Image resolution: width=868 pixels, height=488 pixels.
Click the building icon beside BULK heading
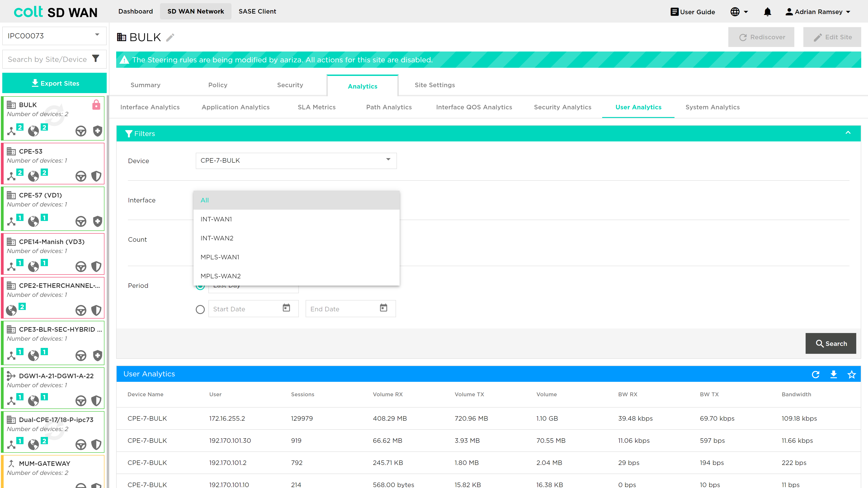click(x=122, y=37)
